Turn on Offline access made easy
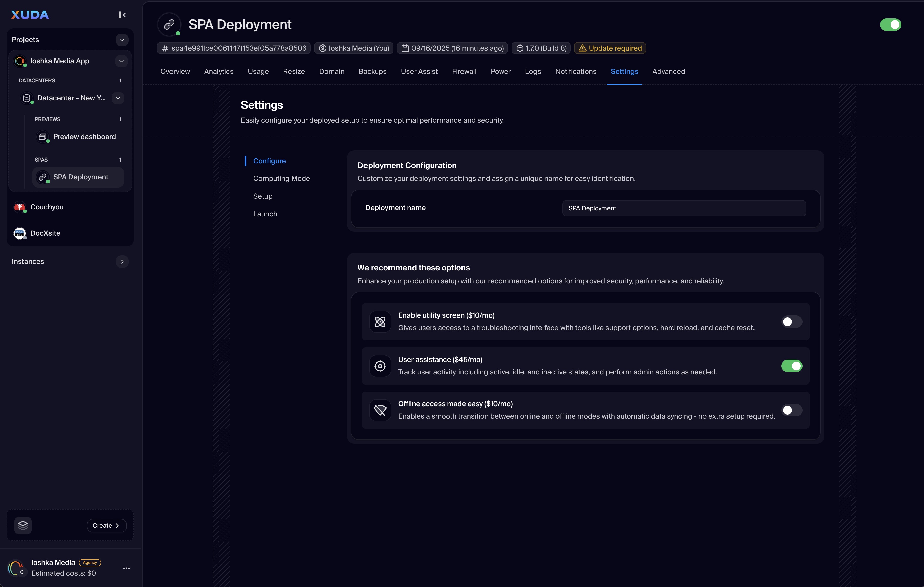 (791, 410)
